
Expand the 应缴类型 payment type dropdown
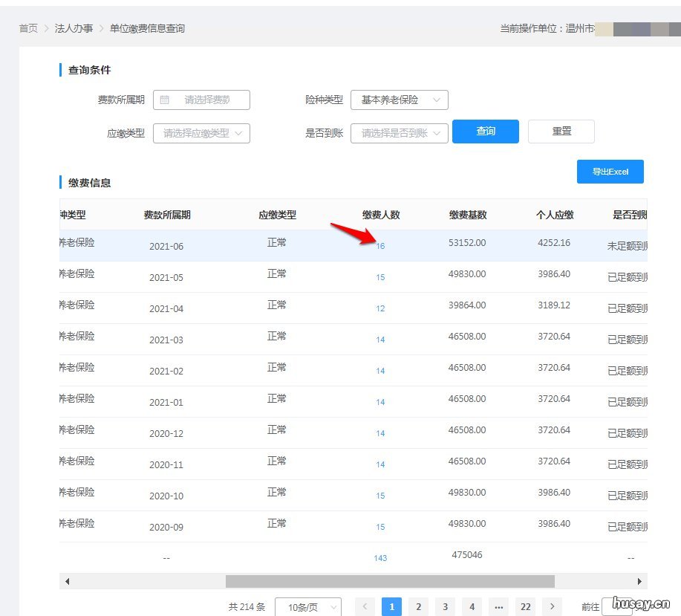click(201, 132)
